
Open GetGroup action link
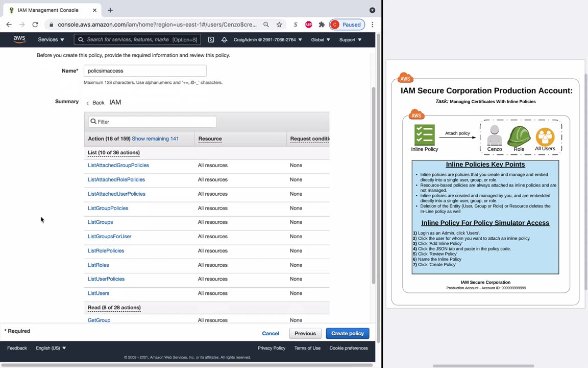pyautogui.click(x=99, y=320)
